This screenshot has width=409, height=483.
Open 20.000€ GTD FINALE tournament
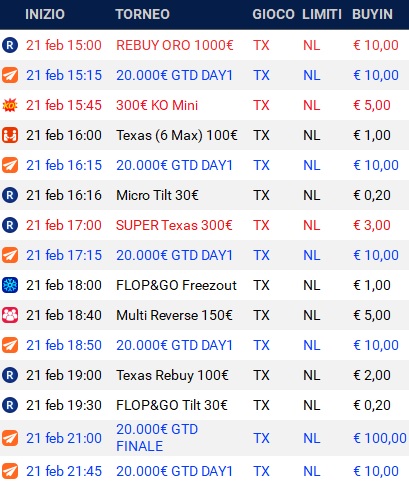157,438
